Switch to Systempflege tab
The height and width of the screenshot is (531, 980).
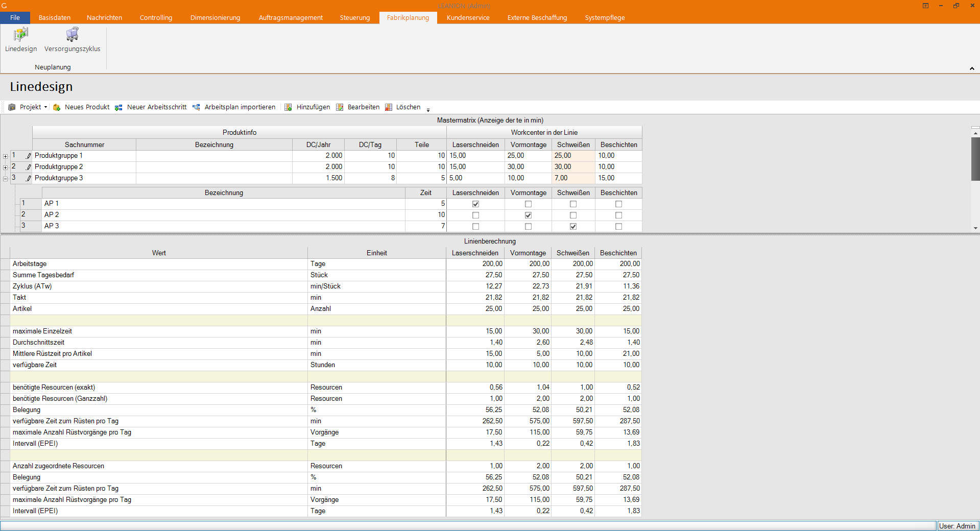pos(605,18)
